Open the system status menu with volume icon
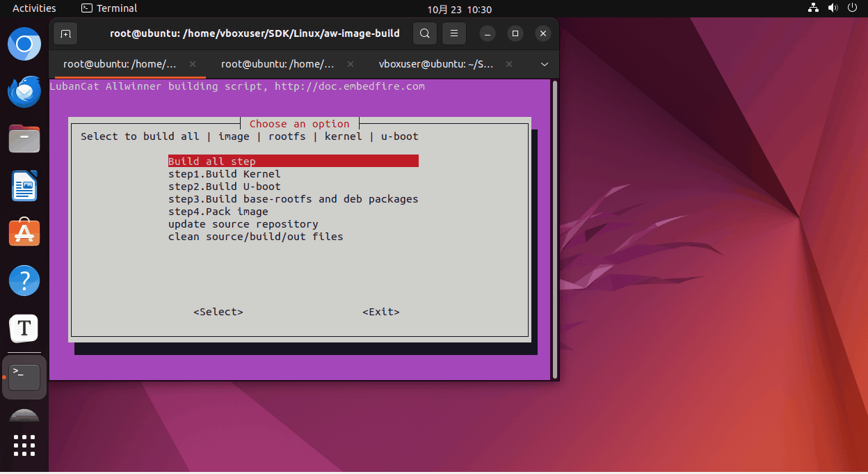Image resolution: width=868 pixels, height=474 pixels. 833,8
